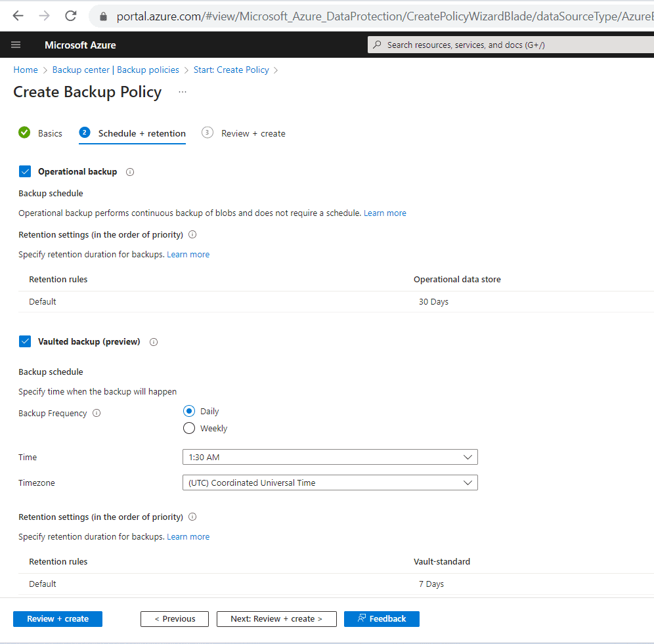Select the Daily backup frequency option
The image size is (654, 644).
189,411
